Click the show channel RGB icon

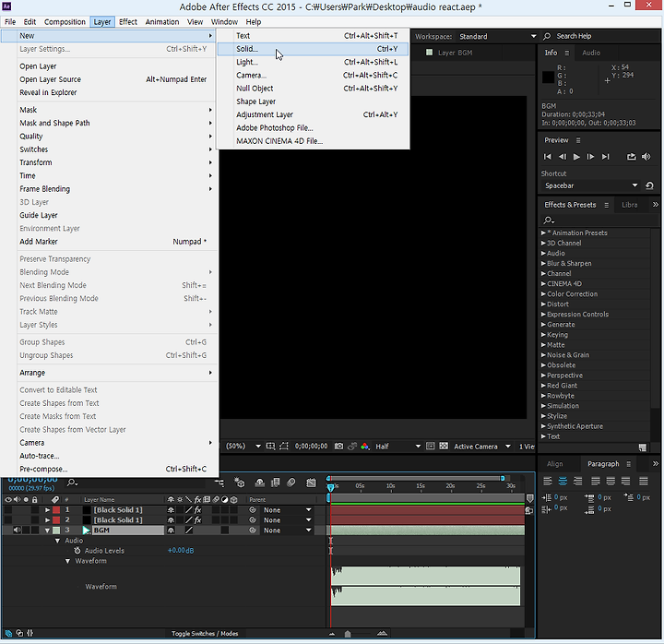tap(365, 447)
